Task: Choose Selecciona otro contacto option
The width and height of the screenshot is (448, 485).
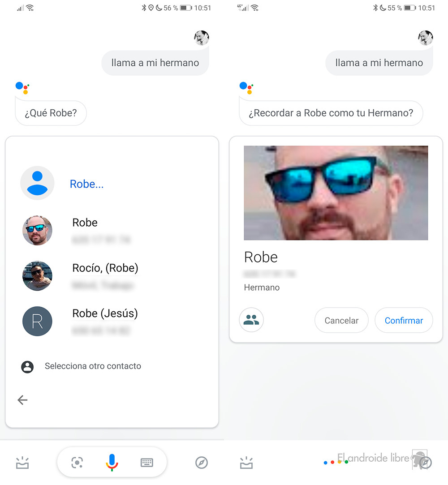Action: point(92,366)
